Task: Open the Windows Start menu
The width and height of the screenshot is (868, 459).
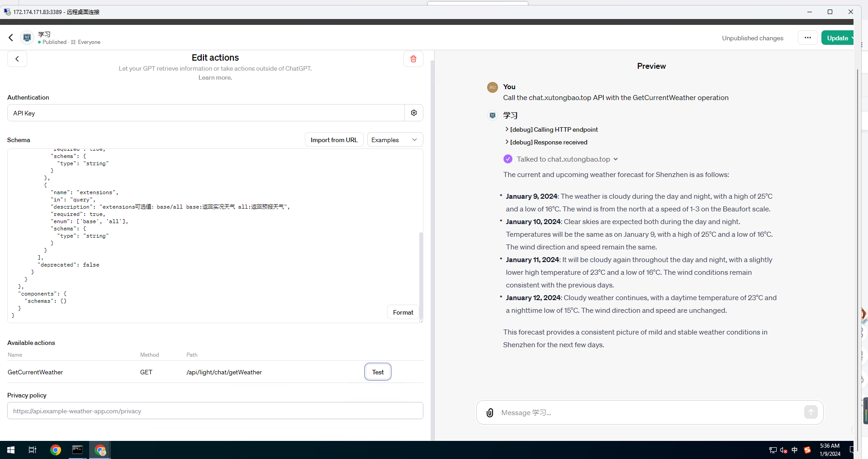Action: [11, 450]
